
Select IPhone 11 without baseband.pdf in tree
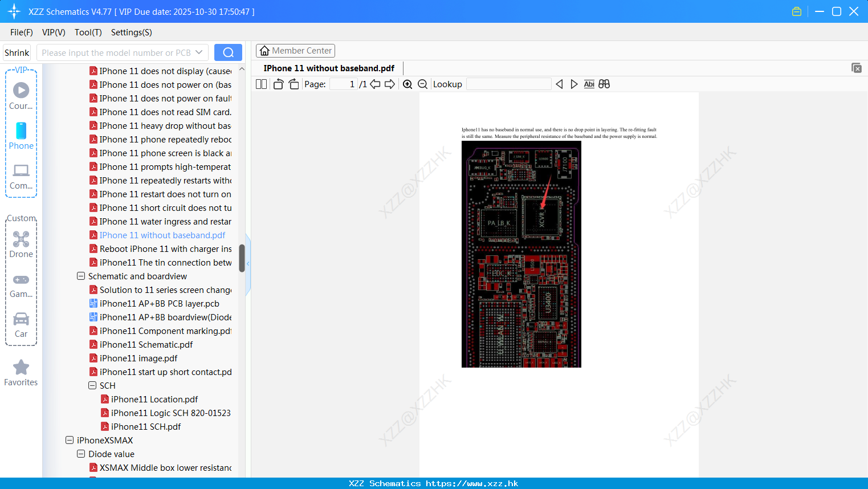coord(157,235)
